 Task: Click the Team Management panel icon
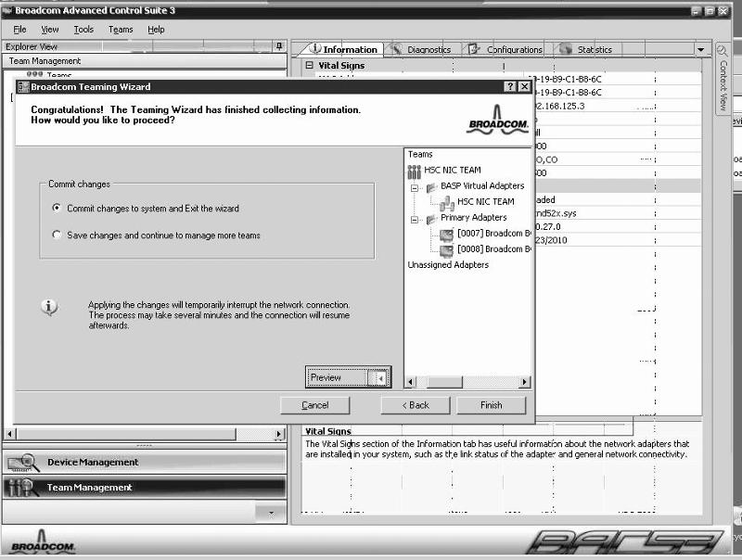click(x=23, y=487)
